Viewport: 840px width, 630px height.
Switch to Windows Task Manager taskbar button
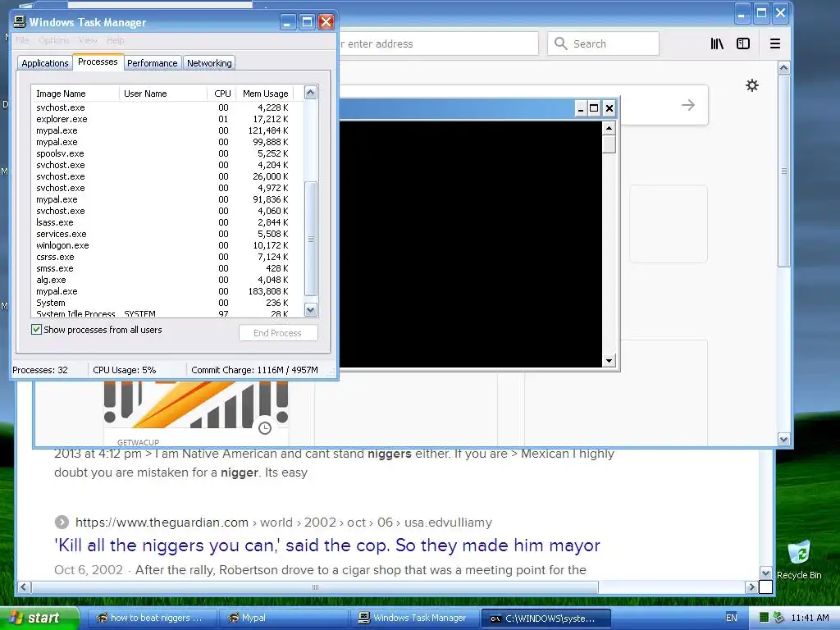click(x=415, y=619)
